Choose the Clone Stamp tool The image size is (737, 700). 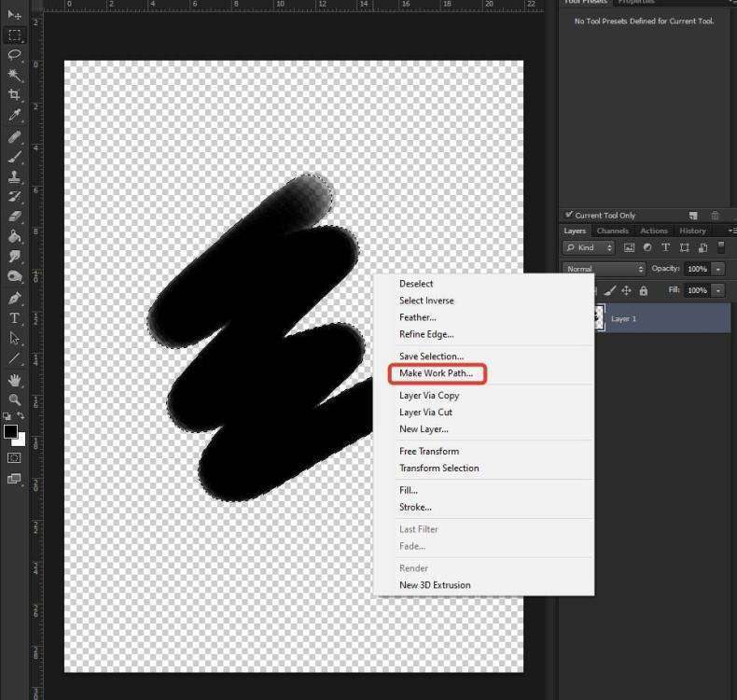14,176
